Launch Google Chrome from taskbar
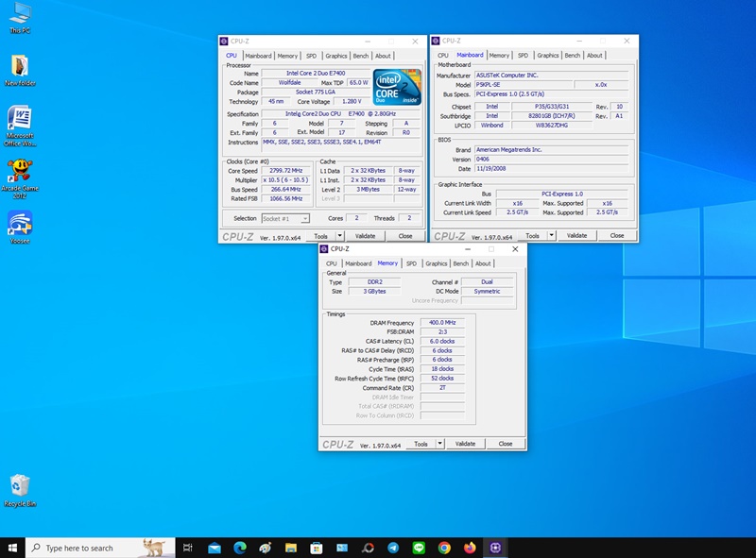 tap(444, 548)
